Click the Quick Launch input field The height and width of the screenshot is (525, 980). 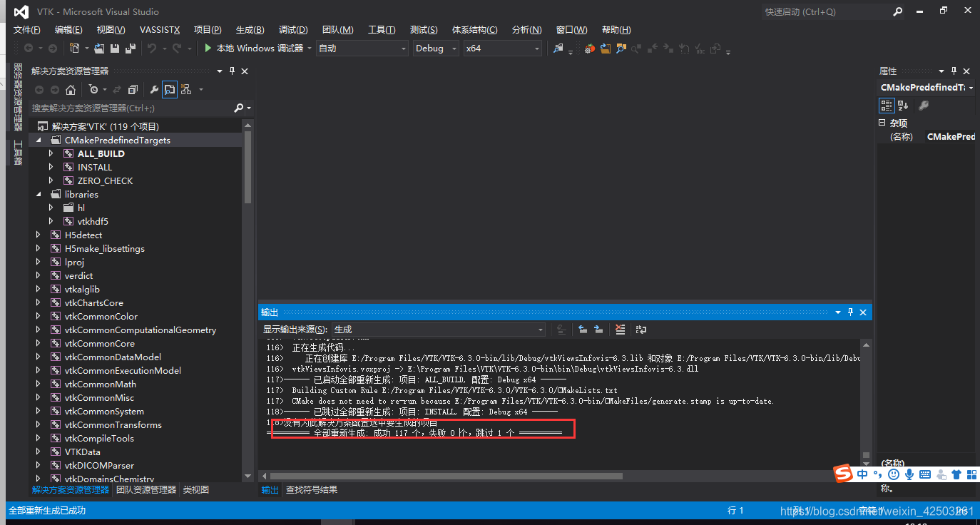826,11
